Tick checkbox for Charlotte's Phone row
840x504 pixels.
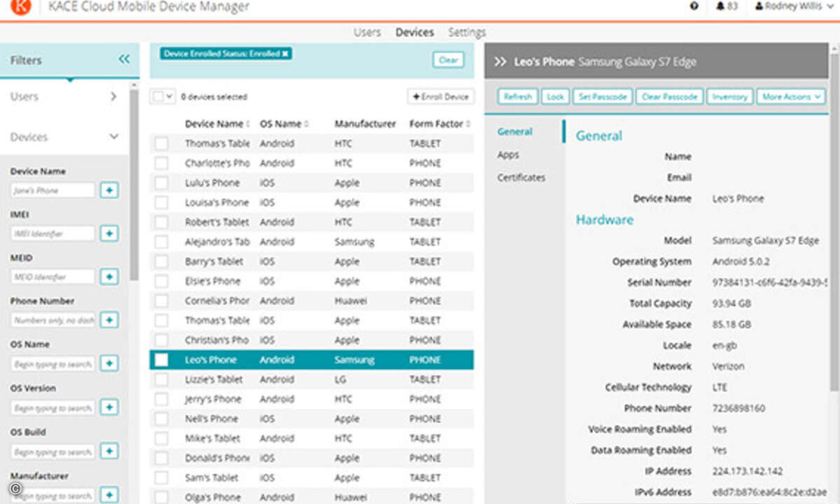coord(161,163)
